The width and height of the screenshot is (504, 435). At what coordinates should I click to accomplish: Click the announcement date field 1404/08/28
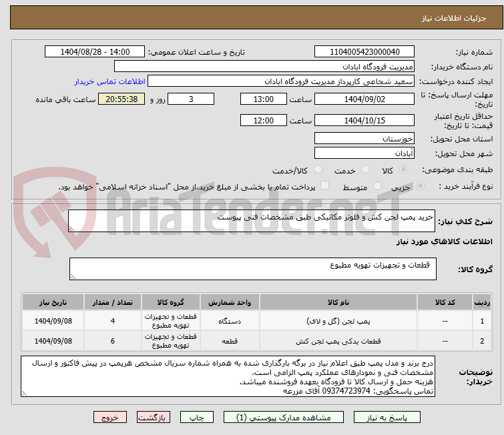pos(95,52)
